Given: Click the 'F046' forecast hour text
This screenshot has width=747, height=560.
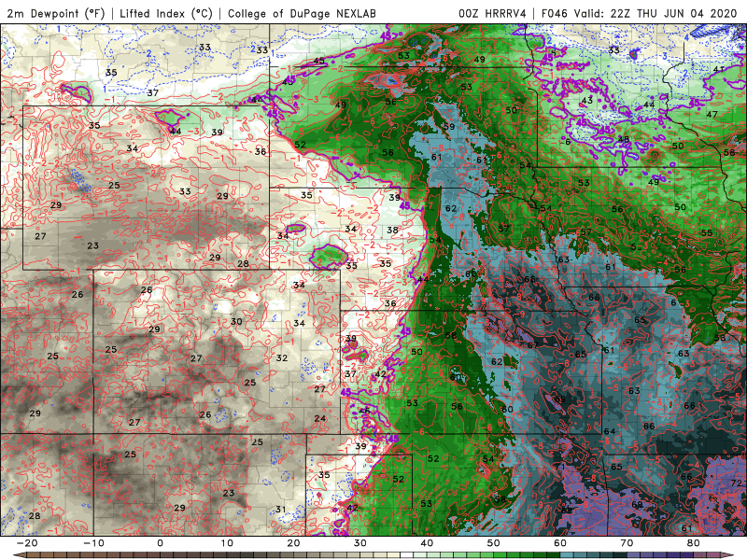Looking at the screenshot, I should pyautogui.click(x=554, y=13).
